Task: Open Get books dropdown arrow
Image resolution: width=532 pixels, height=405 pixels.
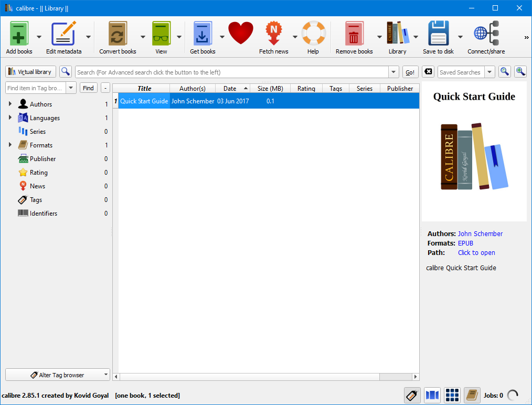Action: [x=222, y=37]
